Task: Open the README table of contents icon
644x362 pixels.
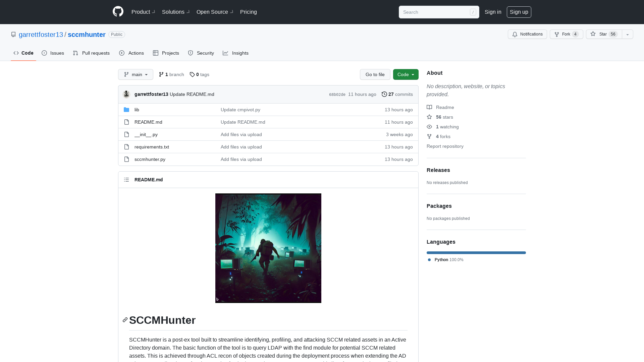Action: pyautogui.click(x=126, y=180)
